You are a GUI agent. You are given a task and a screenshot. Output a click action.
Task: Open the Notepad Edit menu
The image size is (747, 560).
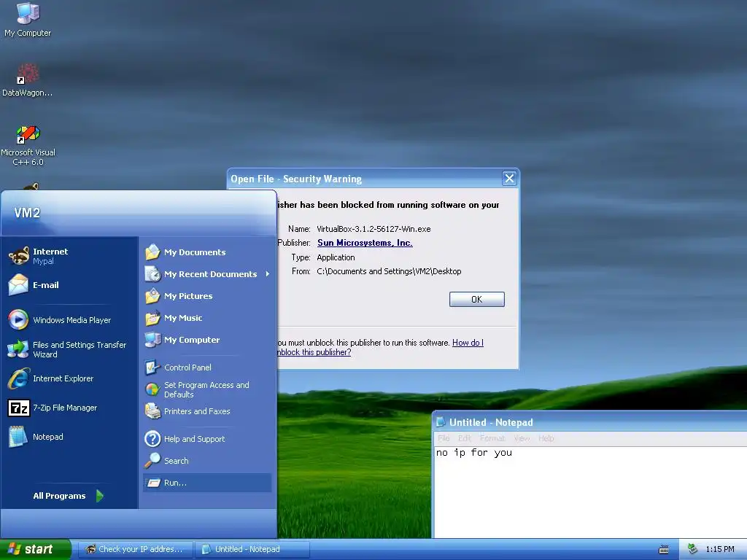click(465, 438)
